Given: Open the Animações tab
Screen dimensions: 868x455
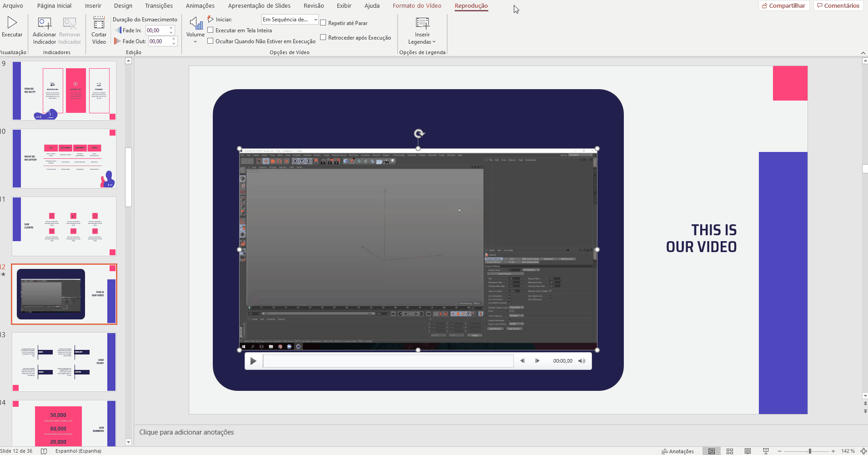Looking at the screenshot, I should coord(200,5).
